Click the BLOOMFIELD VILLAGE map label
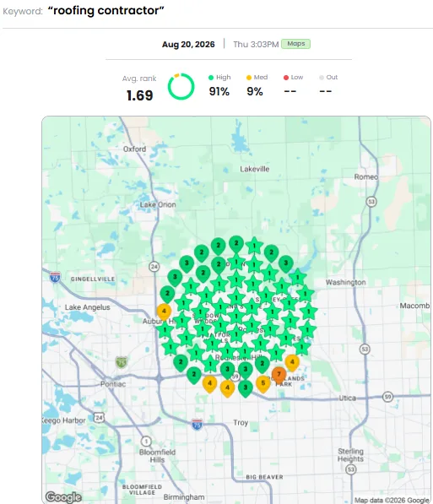Screen dimensions: 433x504 pos(142,490)
